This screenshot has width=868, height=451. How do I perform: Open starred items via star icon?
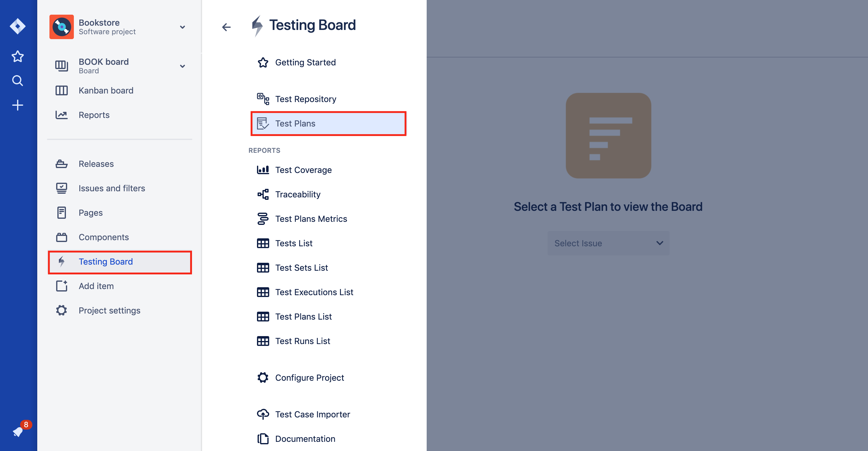17,56
